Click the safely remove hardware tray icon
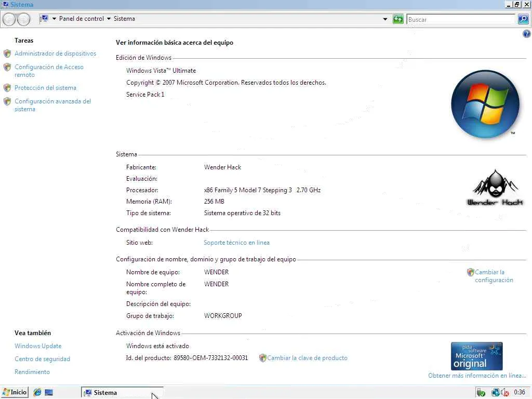The height and width of the screenshot is (399, 532). click(481, 393)
